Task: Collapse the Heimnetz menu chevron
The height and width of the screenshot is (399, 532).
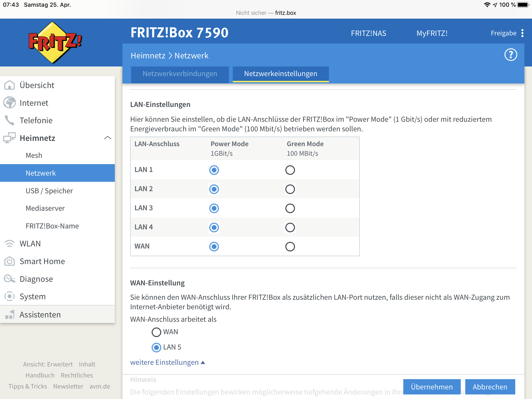Action: (x=107, y=138)
